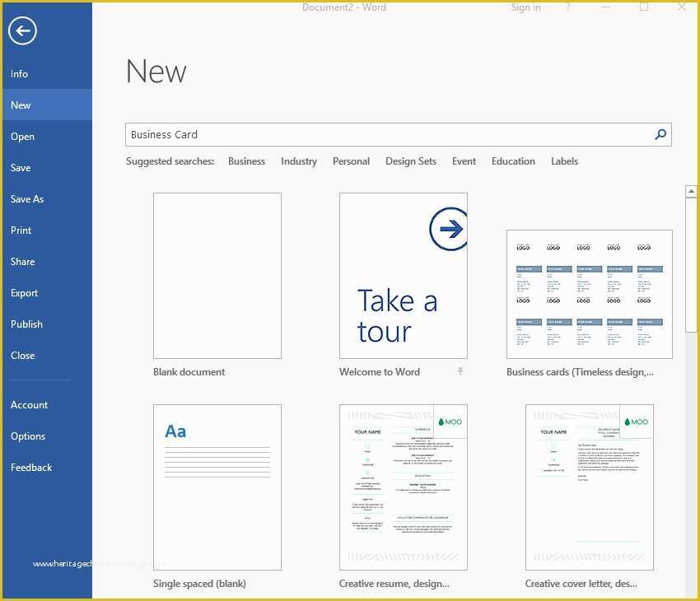700x601 pixels.
Task: Click the Labels suggested search
Action: coord(564,161)
